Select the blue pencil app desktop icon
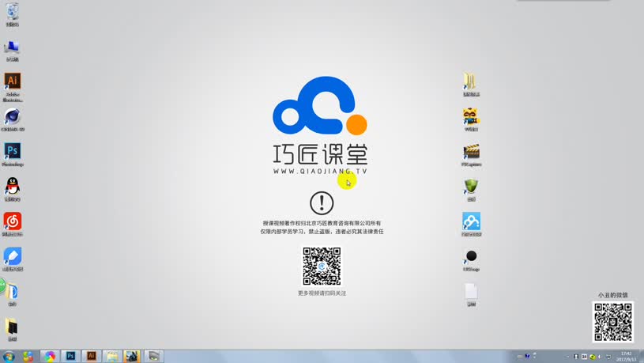 coord(13,259)
